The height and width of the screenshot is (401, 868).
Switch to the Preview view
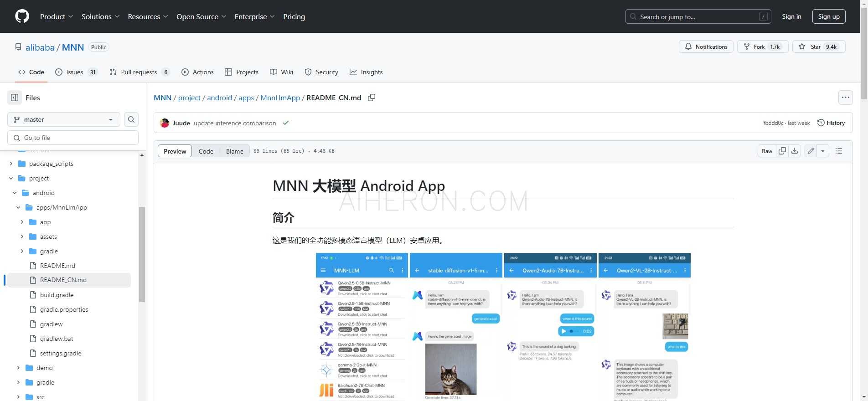175,151
